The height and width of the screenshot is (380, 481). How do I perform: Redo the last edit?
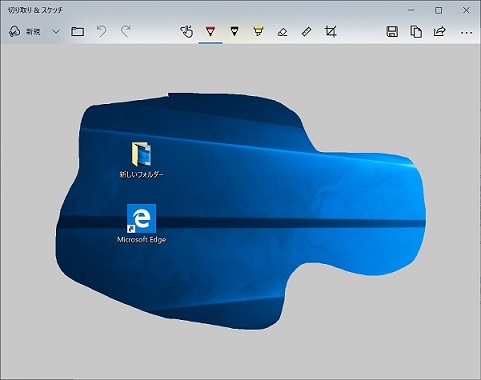pyautogui.click(x=126, y=32)
